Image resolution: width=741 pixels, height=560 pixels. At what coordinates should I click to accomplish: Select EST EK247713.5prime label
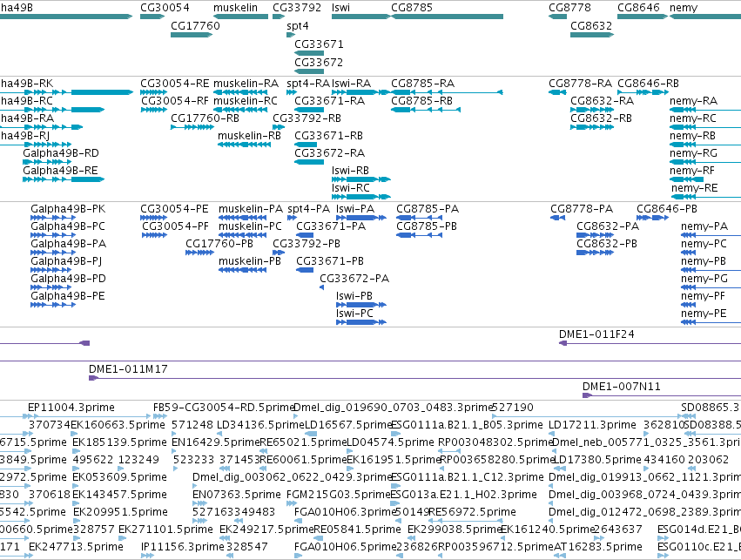click(76, 548)
